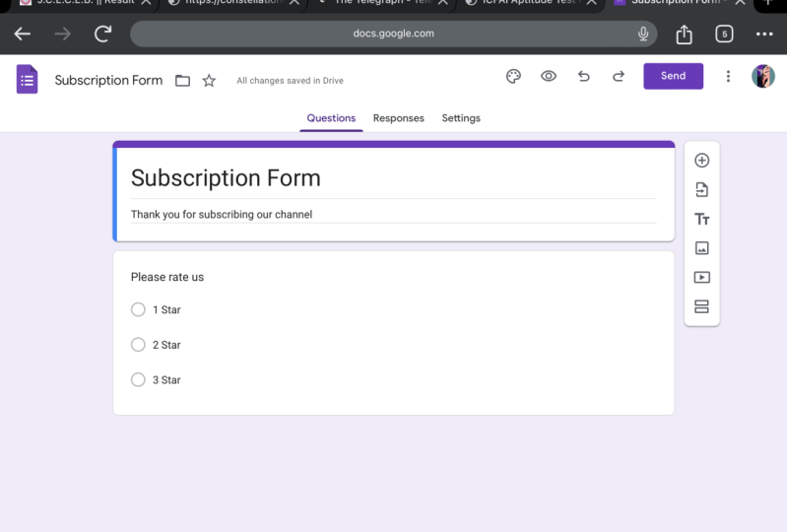Open a new browser tab with plus

(x=767, y=3)
